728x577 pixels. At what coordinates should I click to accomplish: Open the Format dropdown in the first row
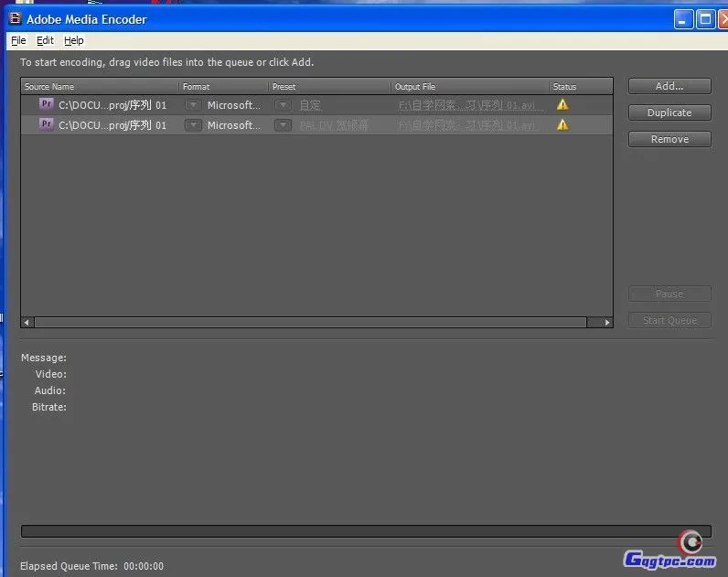193,105
